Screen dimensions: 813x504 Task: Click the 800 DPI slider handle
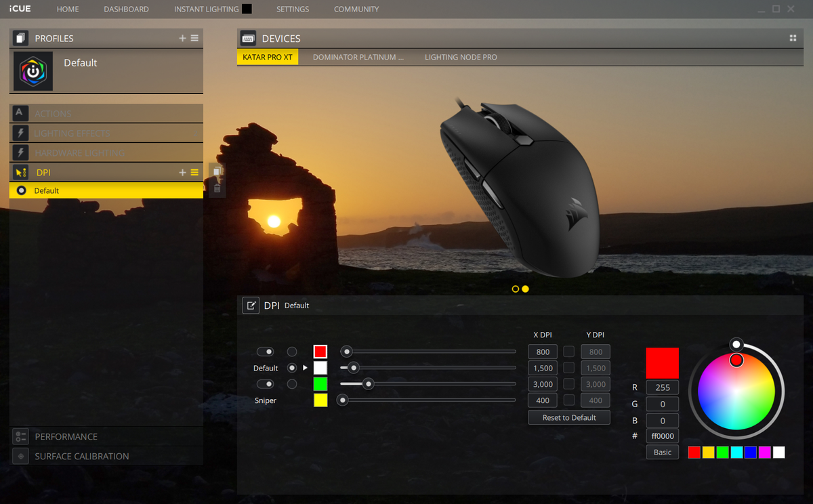pyautogui.click(x=346, y=352)
